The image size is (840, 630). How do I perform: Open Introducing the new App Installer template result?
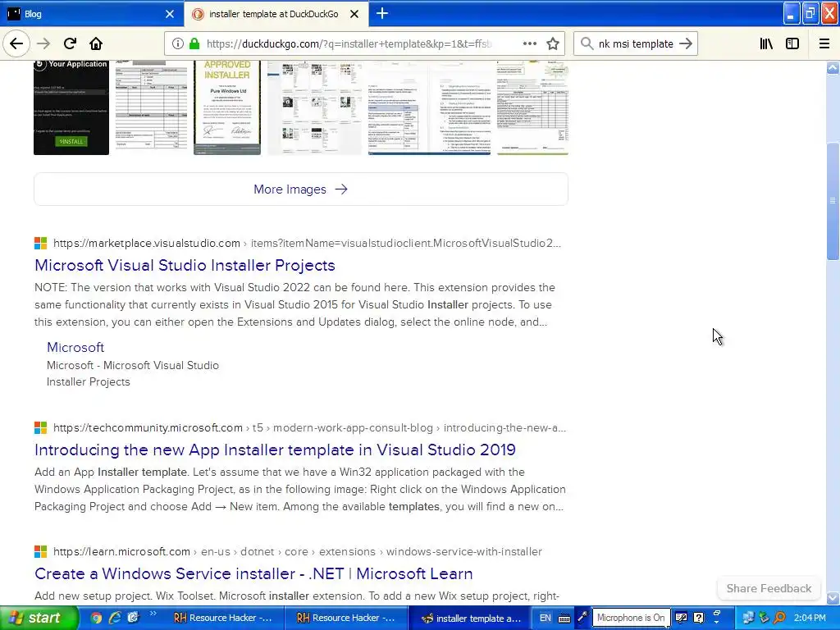275,450
